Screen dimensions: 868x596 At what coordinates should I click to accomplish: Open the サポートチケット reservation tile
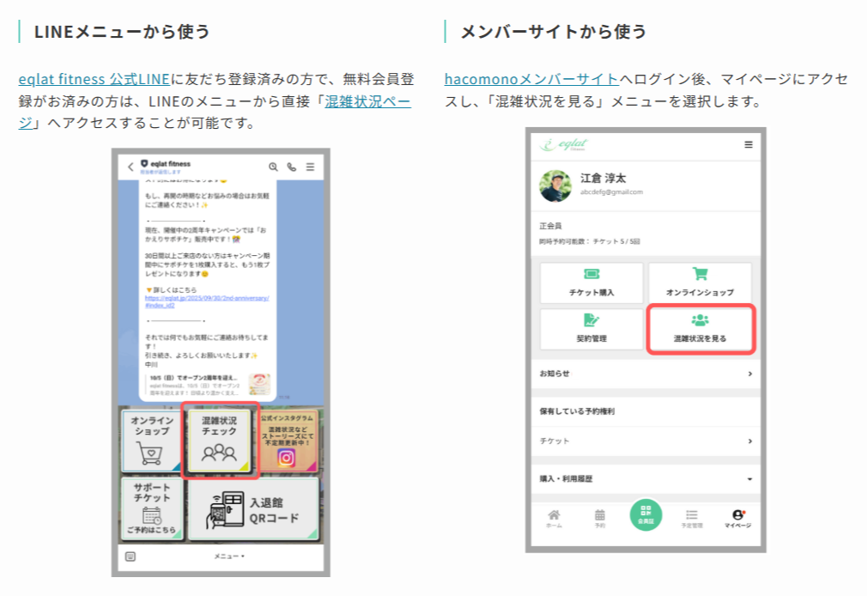pyautogui.click(x=152, y=509)
